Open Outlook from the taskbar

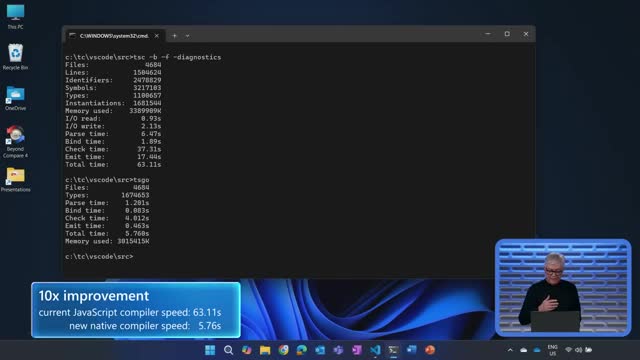pos(320,350)
